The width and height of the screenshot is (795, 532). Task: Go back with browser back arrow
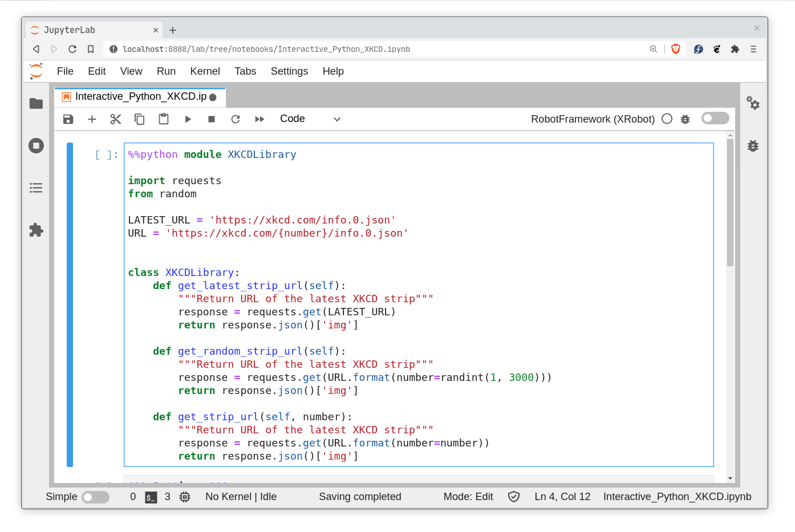(x=36, y=49)
